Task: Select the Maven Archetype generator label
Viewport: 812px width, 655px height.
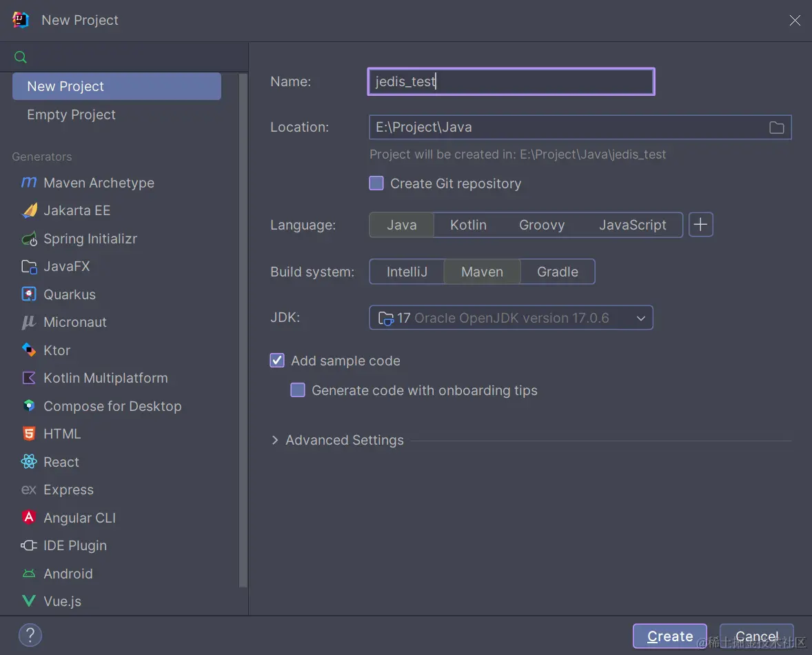Action: 99,183
